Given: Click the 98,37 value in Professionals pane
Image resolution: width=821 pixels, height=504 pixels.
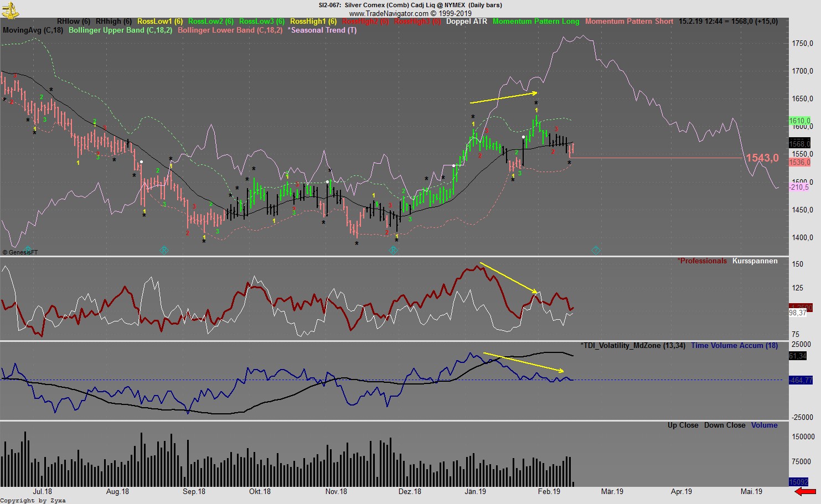Looking at the screenshot, I should (798, 313).
